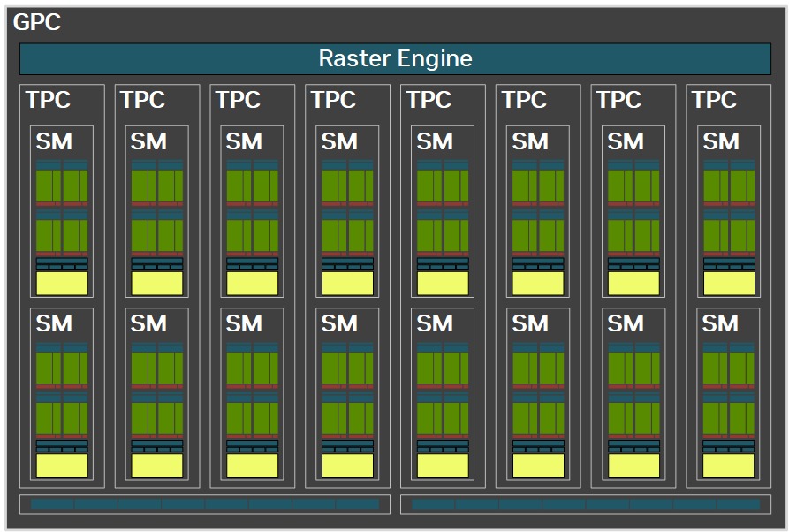Select the first TPC label on the left
The height and width of the screenshot is (532, 789).
pos(48,100)
